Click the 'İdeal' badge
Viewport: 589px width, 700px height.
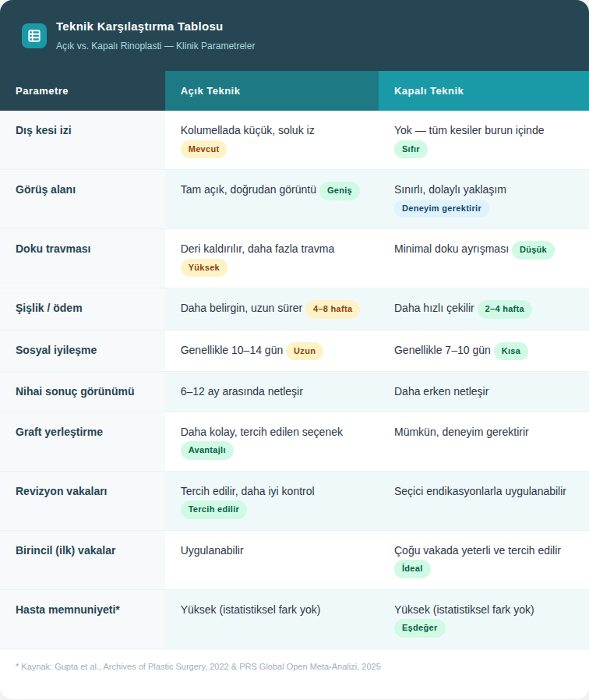(411, 569)
